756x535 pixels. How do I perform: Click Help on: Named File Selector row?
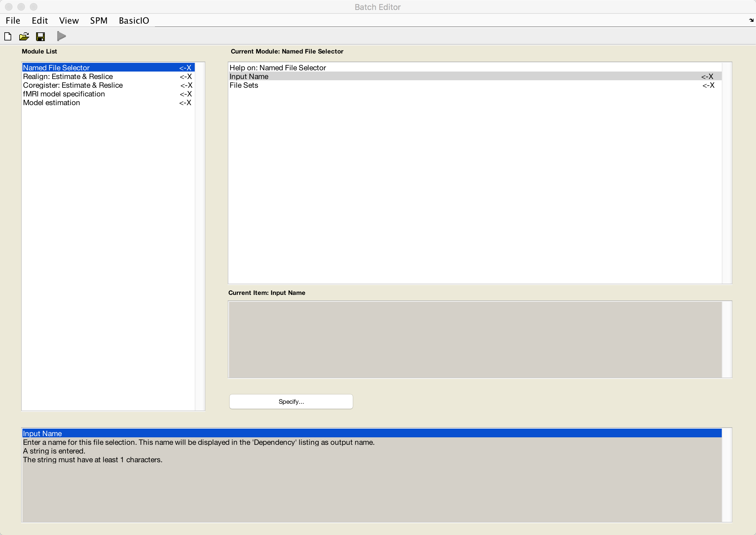pos(475,67)
